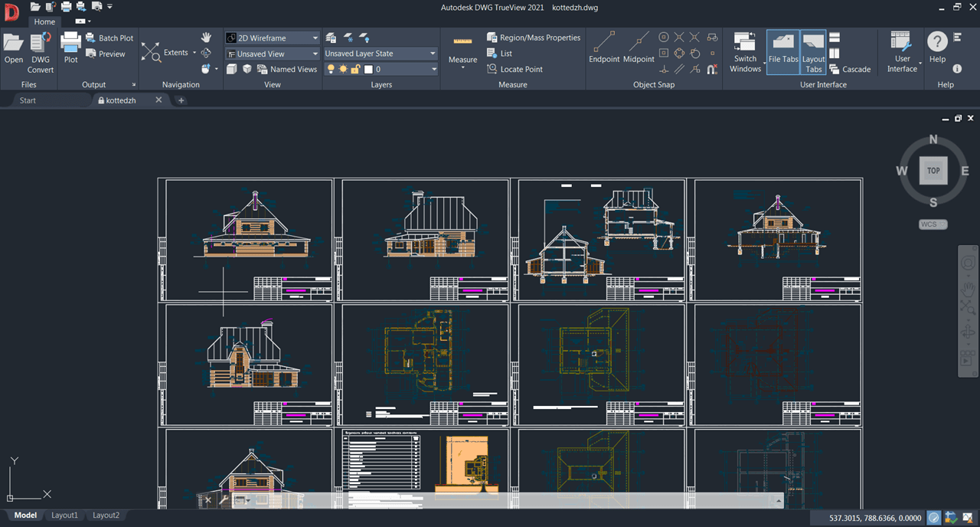Select the Center object snap icon
Screen dimensions: 980x527
(664, 37)
